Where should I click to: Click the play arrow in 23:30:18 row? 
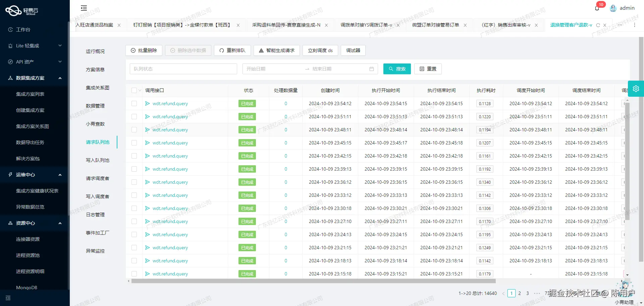point(147,208)
